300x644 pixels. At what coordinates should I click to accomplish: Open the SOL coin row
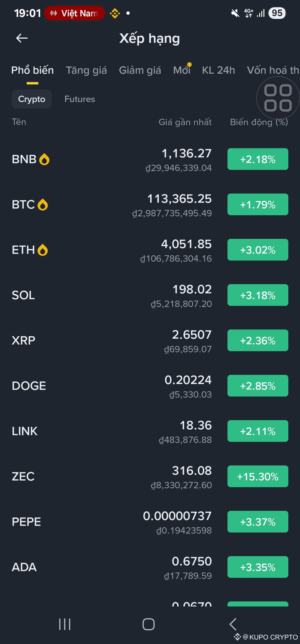click(x=150, y=295)
